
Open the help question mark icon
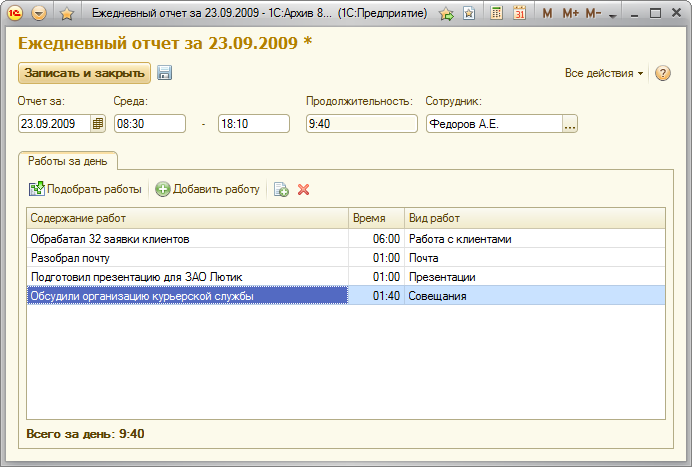point(662,73)
